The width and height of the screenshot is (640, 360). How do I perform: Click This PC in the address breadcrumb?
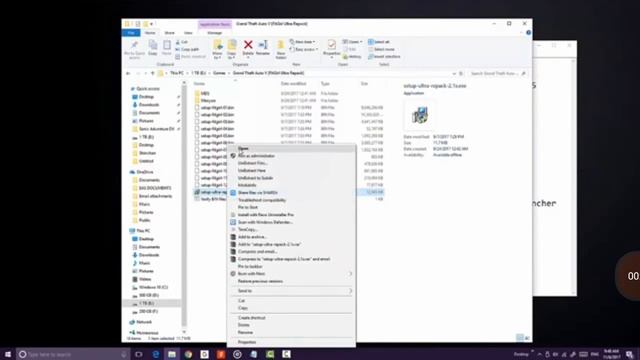pos(177,73)
